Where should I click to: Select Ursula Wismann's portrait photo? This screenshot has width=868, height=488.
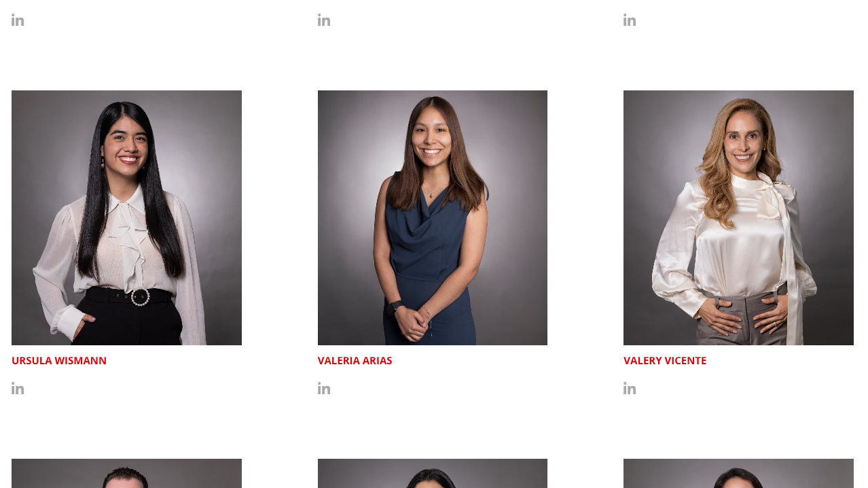point(126,217)
